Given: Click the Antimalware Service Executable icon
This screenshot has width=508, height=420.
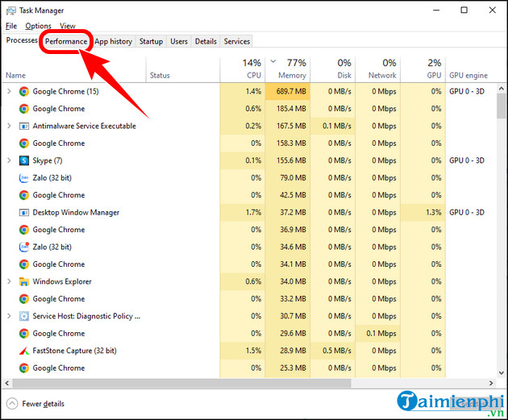Looking at the screenshot, I should coord(23,126).
